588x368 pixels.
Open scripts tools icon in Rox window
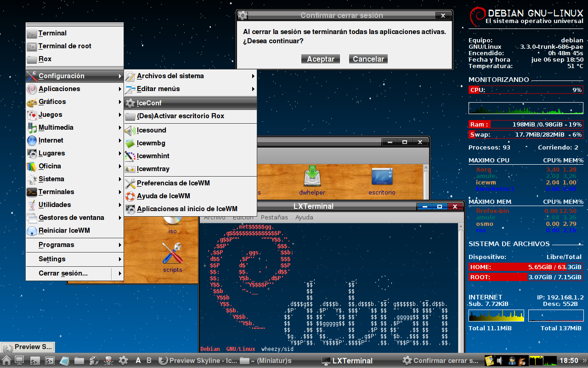click(x=173, y=259)
